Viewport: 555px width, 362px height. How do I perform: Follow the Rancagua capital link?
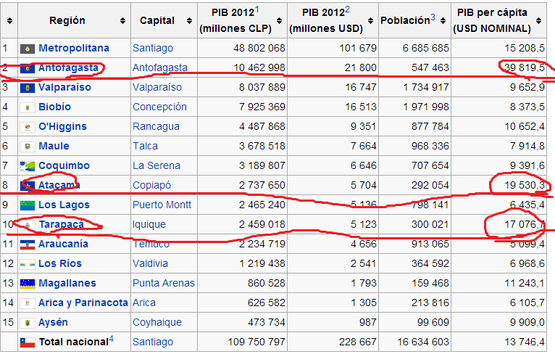156,126
